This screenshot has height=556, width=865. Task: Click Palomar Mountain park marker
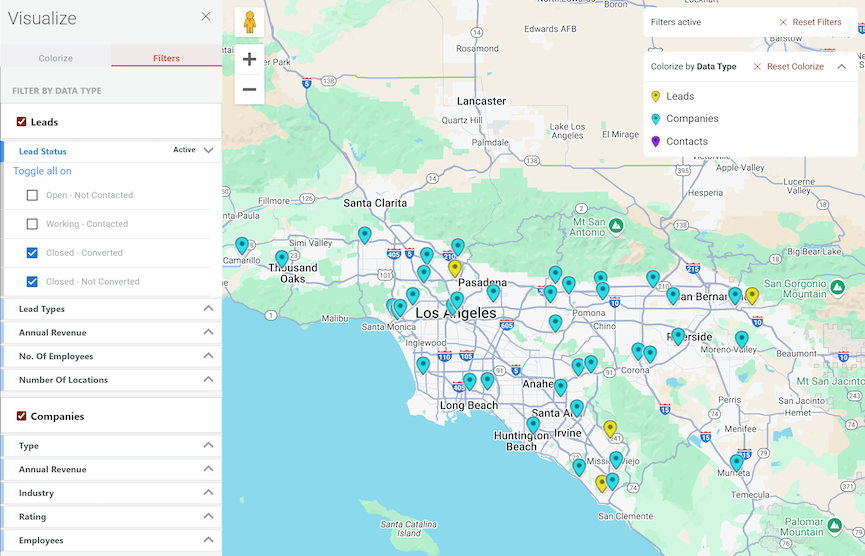[835, 525]
